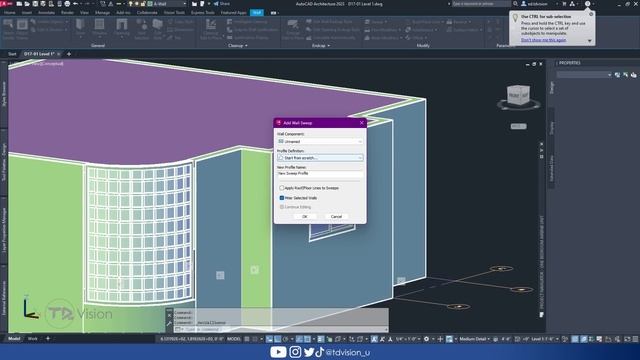Screen dimensions: 640x360
Task: Open the External References side palette
Action: (4, 298)
